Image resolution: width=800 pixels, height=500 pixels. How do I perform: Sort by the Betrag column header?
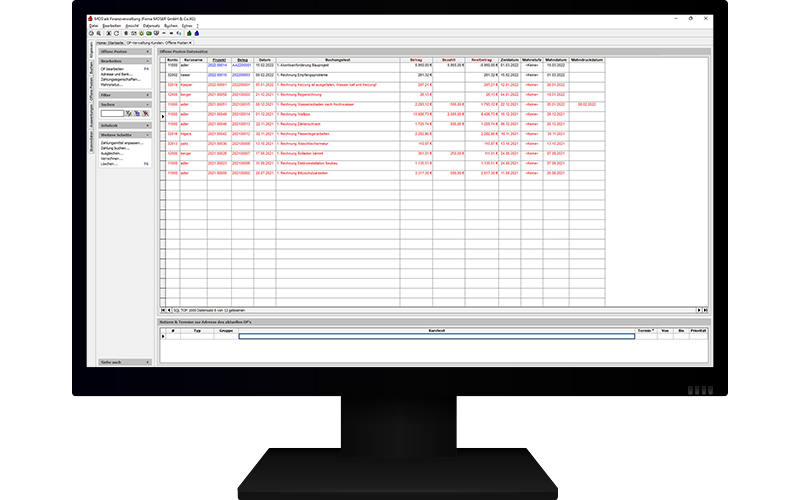coord(416,60)
